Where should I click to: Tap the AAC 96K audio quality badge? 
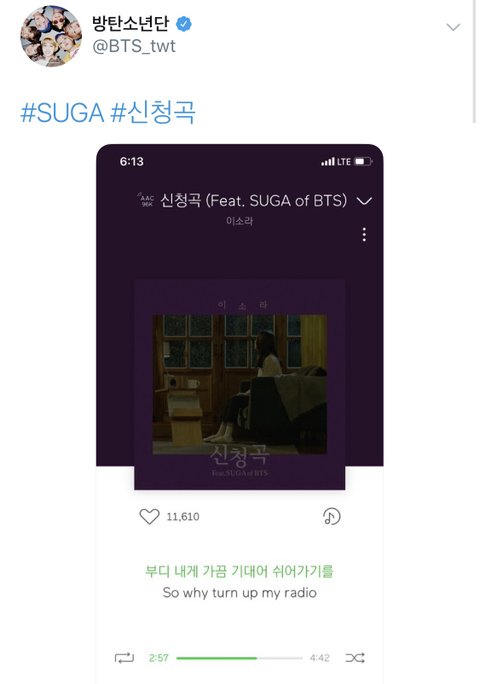click(x=147, y=200)
